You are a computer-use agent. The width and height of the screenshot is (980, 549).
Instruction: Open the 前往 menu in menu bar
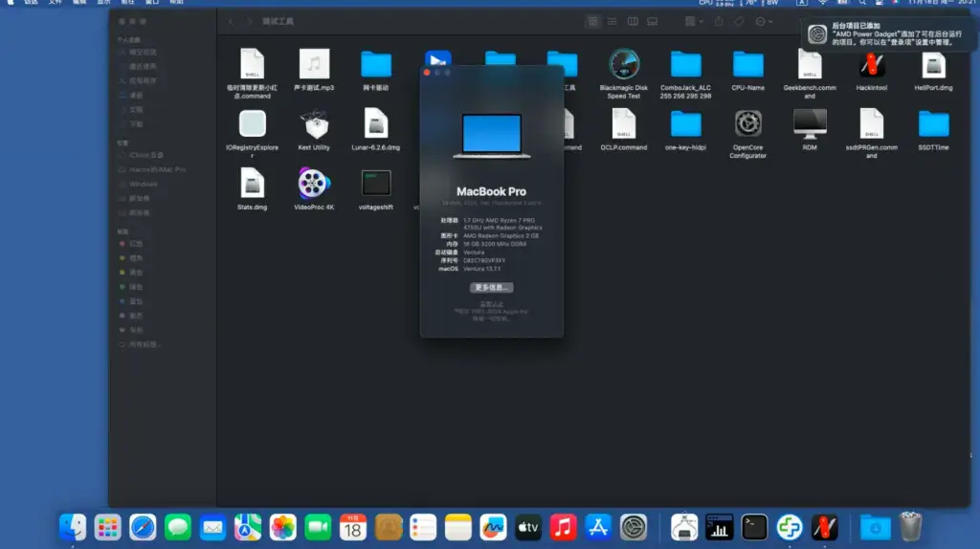click(x=128, y=3)
